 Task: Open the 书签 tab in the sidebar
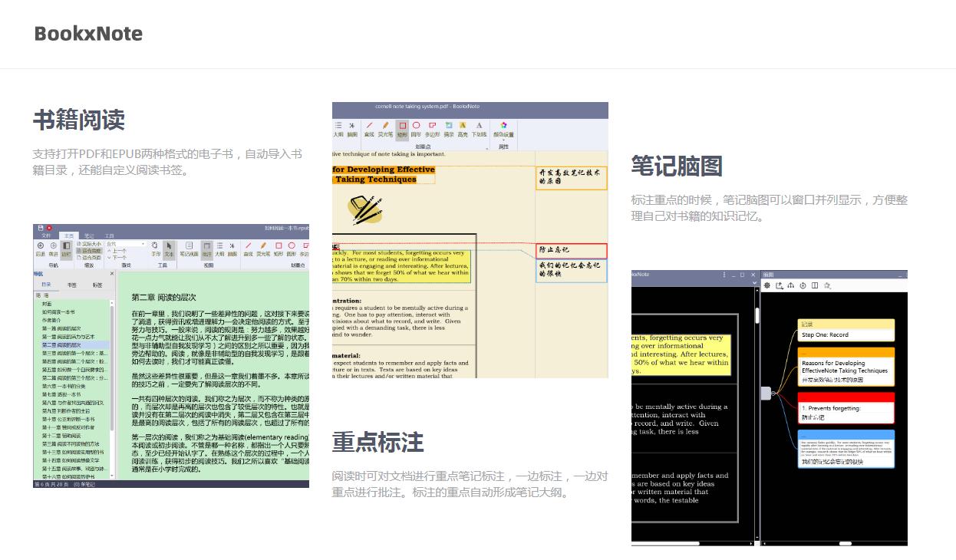click(x=71, y=285)
